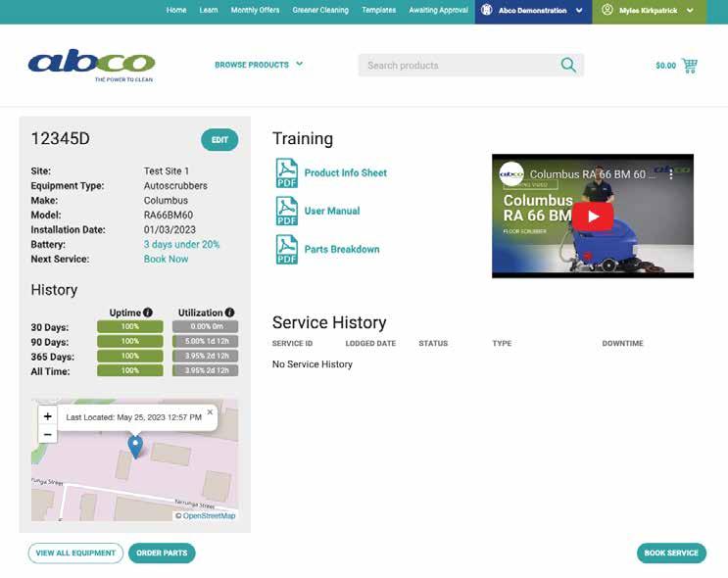Click the user profile avatar icon

point(607,10)
